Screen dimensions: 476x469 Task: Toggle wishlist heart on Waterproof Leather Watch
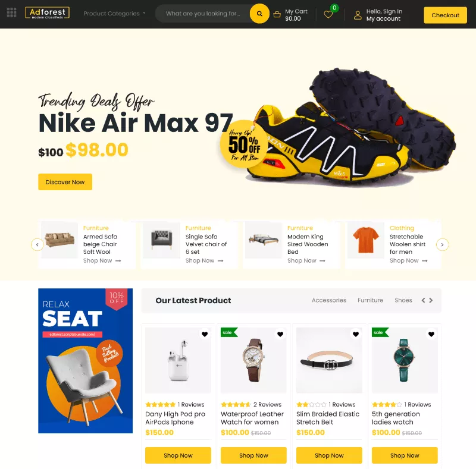coord(280,334)
